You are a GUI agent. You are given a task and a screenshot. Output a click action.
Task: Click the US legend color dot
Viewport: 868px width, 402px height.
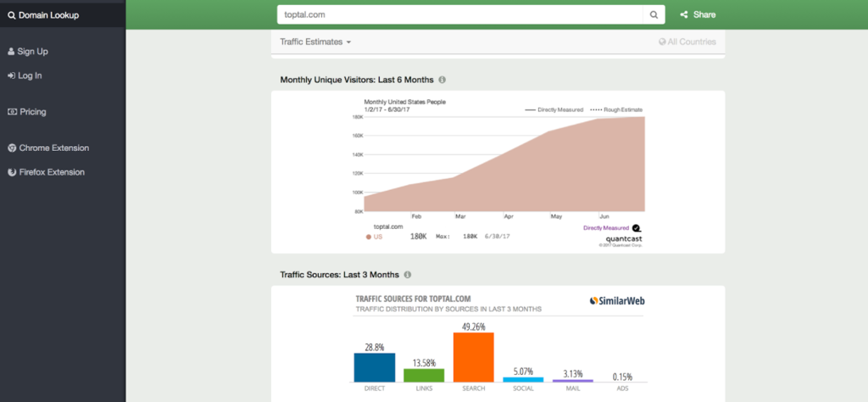368,237
